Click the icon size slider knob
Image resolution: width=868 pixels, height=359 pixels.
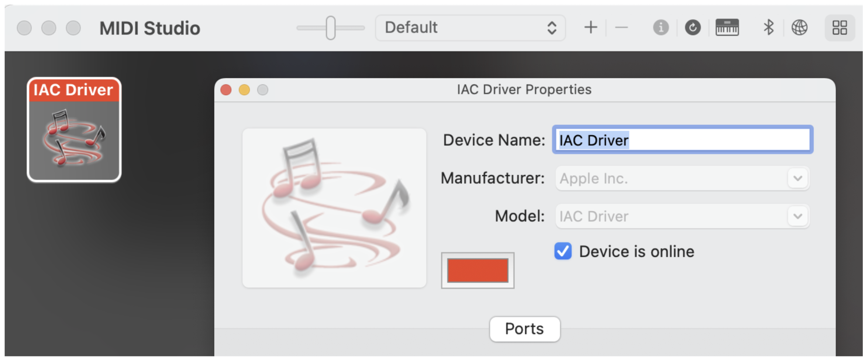[x=331, y=28]
